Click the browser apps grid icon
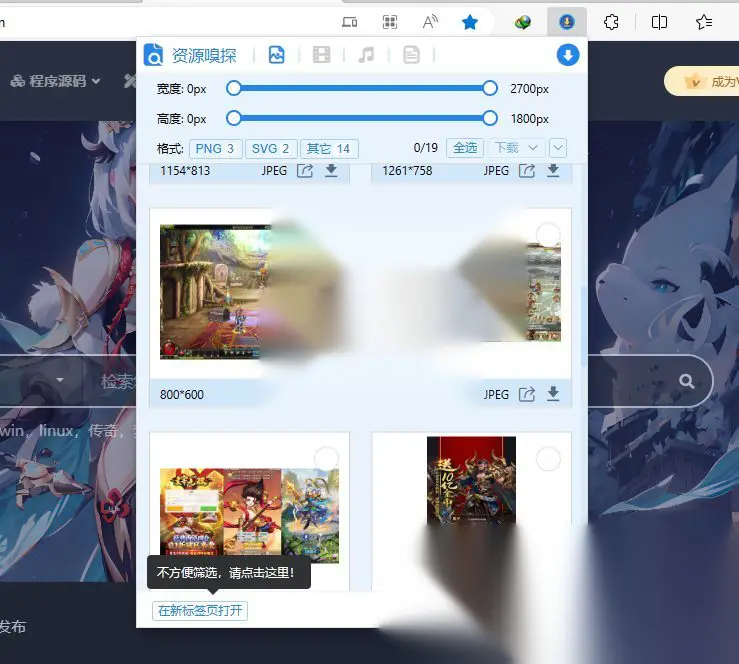The width and height of the screenshot is (739, 664). coord(390,22)
